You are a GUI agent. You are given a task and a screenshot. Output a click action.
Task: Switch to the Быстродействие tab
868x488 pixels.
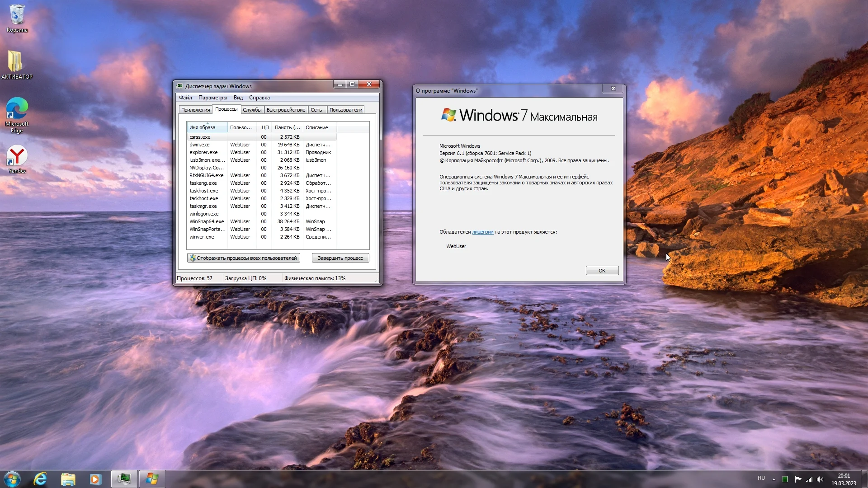point(286,110)
